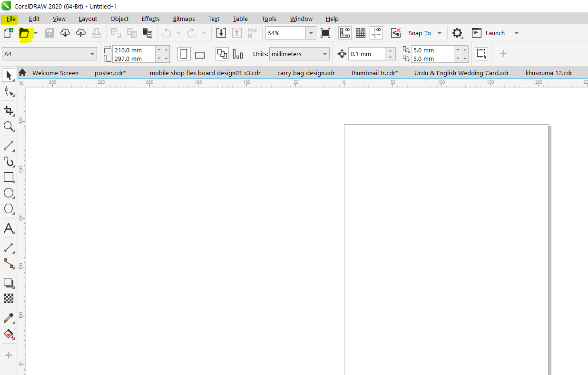Toggle the document grid display
The width and height of the screenshot is (588, 375).
coord(361,32)
